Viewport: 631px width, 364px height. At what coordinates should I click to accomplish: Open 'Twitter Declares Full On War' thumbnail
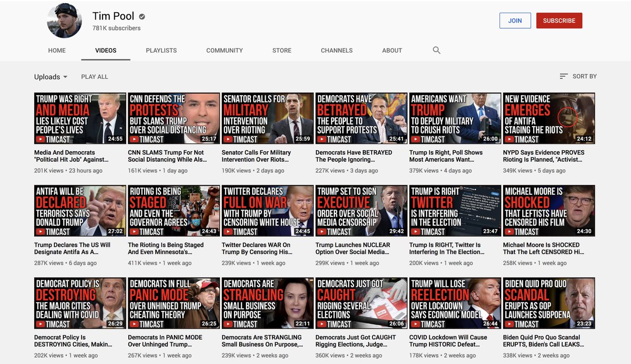[x=268, y=211]
